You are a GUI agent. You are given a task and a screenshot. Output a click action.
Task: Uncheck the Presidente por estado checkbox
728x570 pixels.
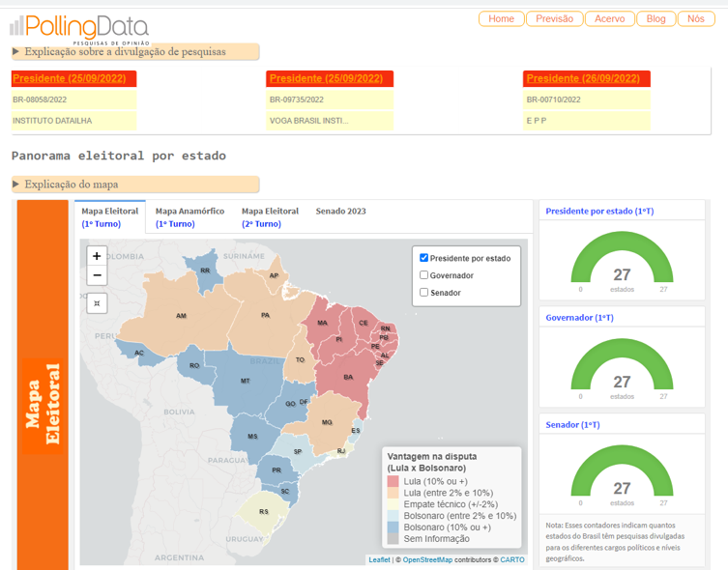(424, 258)
